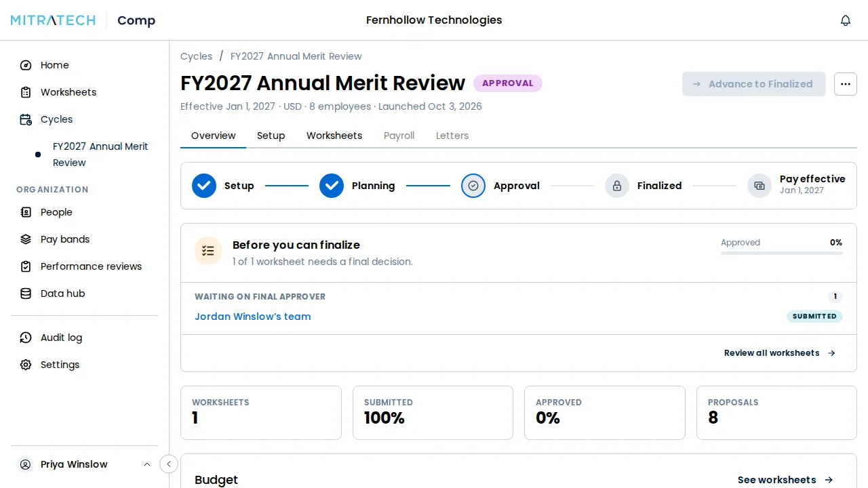Switch to the Setup tab
The image size is (868, 488).
coord(271,136)
